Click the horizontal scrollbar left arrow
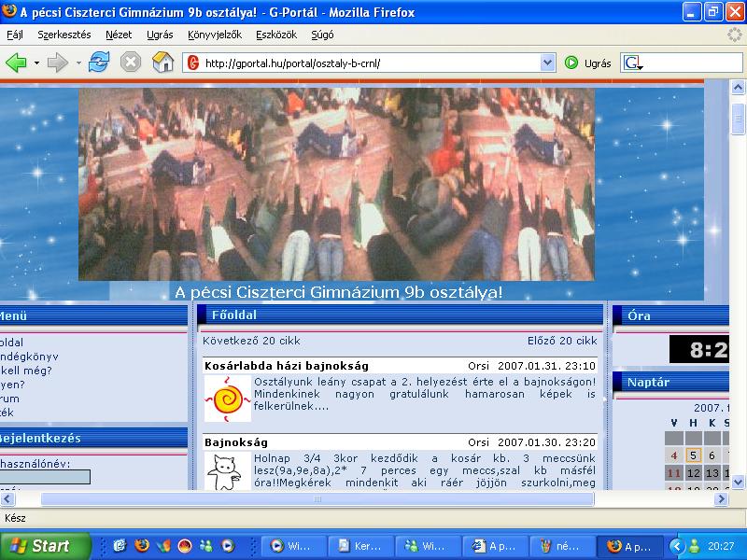 click(7, 499)
